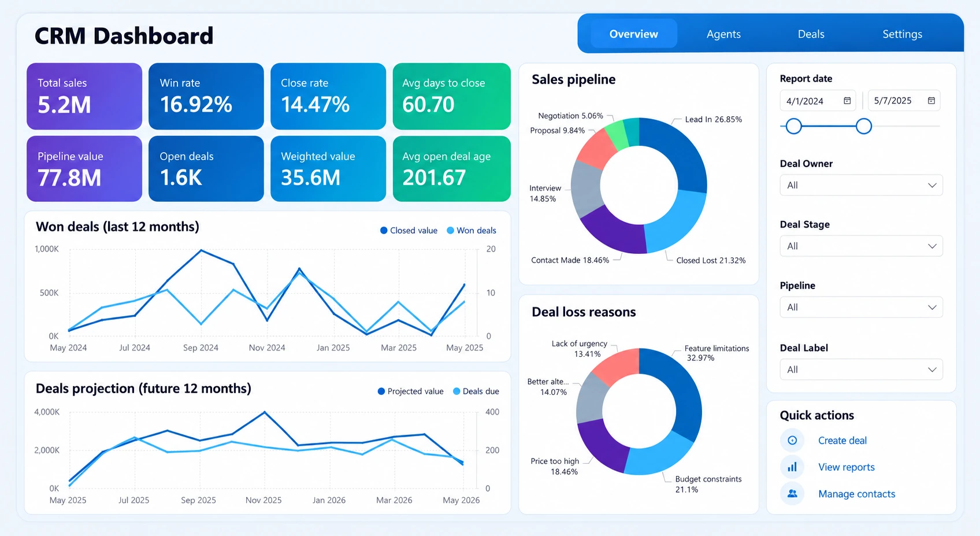Image resolution: width=980 pixels, height=536 pixels.
Task: Click the Budget constraints 21.1% label
Action: pos(708,485)
